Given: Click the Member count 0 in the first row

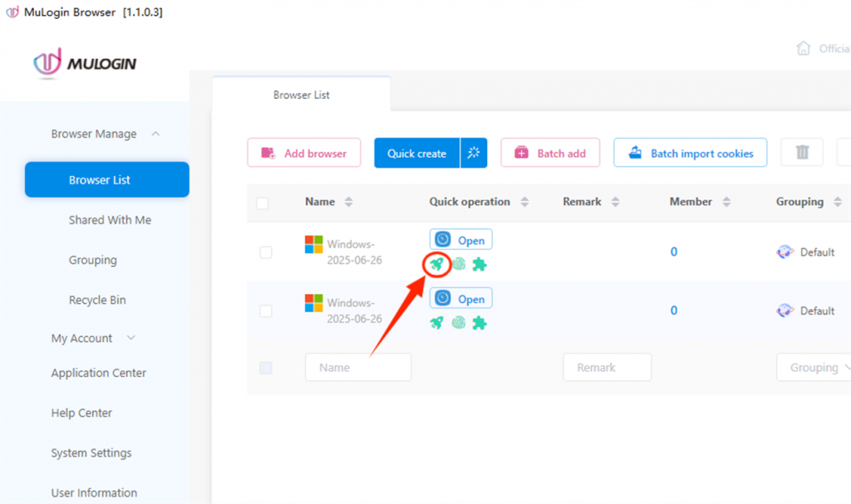Looking at the screenshot, I should [673, 252].
